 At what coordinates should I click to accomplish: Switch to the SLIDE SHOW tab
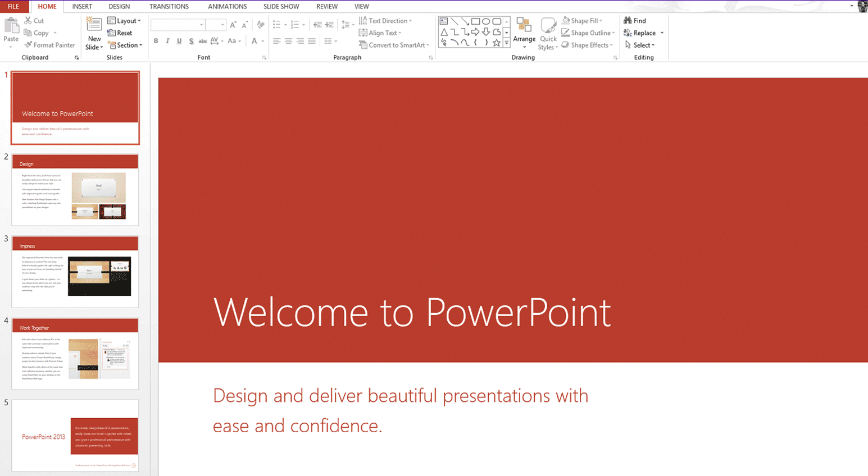point(281,6)
